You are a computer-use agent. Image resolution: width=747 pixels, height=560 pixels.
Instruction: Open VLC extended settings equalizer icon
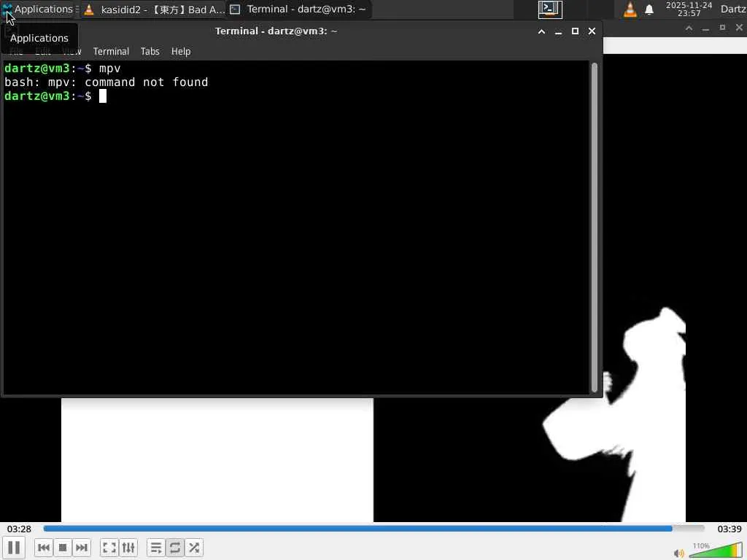coord(128,548)
